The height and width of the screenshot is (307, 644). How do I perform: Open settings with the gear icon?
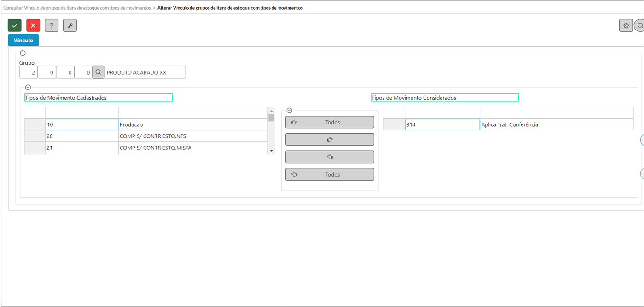(626, 25)
